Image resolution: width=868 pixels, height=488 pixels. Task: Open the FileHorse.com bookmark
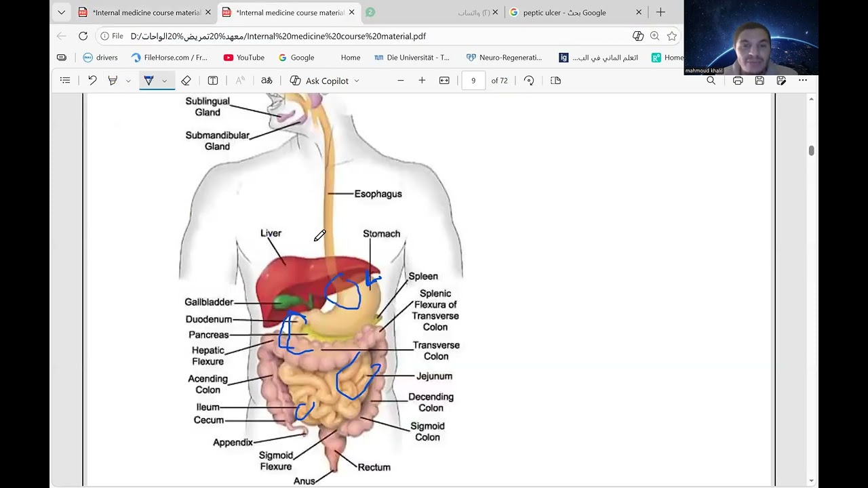tap(170, 58)
